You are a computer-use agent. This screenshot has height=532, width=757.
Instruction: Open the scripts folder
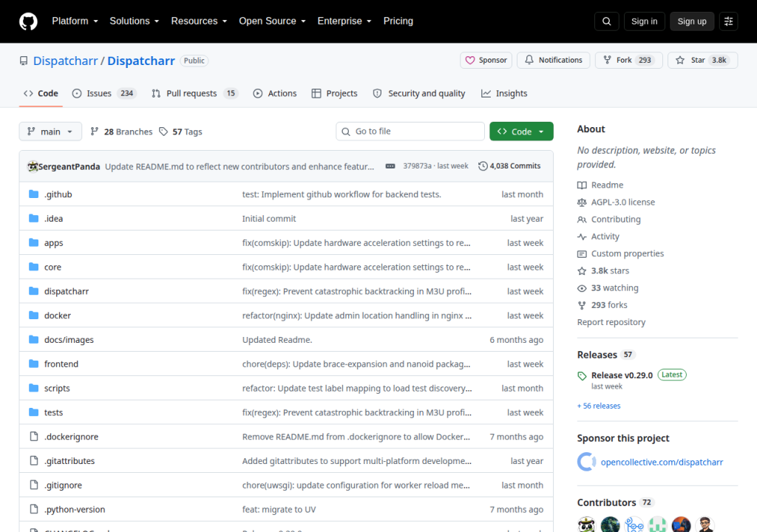(57, 388)
